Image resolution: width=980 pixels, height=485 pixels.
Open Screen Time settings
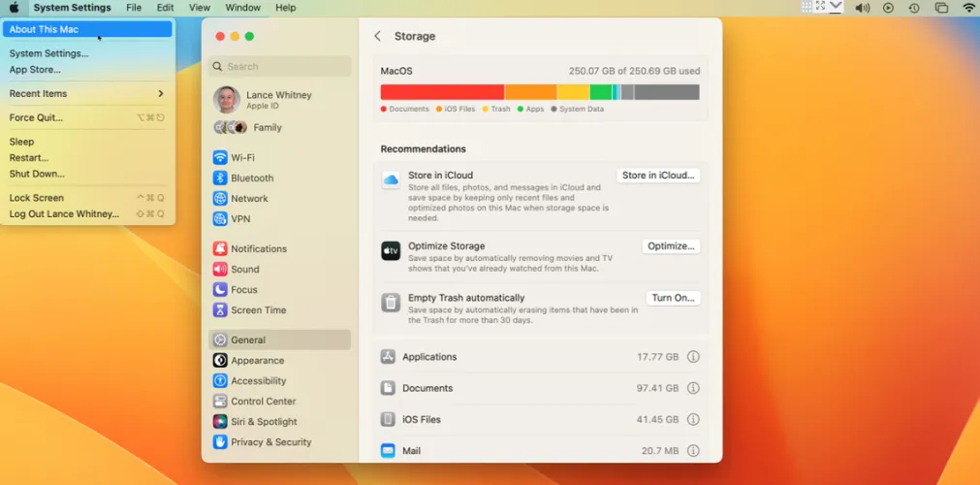258,310
